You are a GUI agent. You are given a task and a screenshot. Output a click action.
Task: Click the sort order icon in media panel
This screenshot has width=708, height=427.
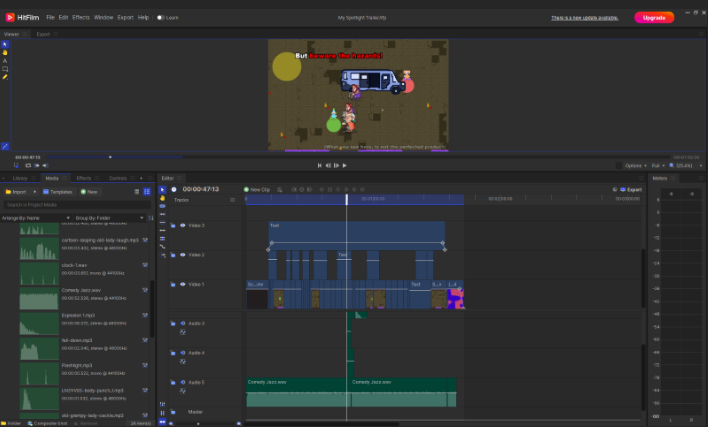151,218
